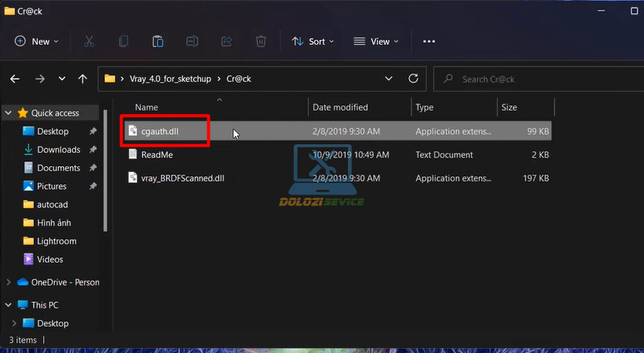
Task: Click the Delete trash icon
Action: (x=262, y=42)
